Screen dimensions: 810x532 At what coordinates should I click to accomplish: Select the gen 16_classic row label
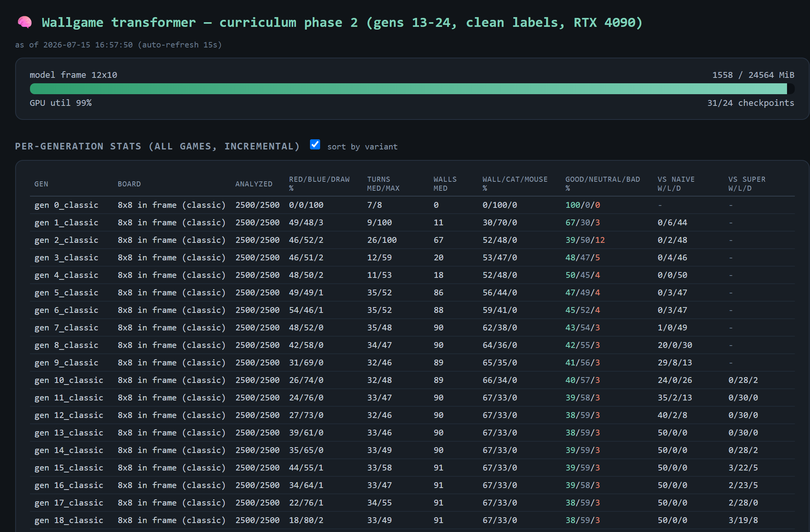click(x=69, y=485)
